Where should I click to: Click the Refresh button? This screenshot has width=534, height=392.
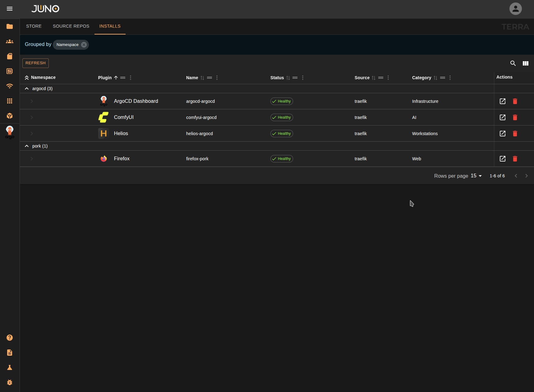pos(35,63)
